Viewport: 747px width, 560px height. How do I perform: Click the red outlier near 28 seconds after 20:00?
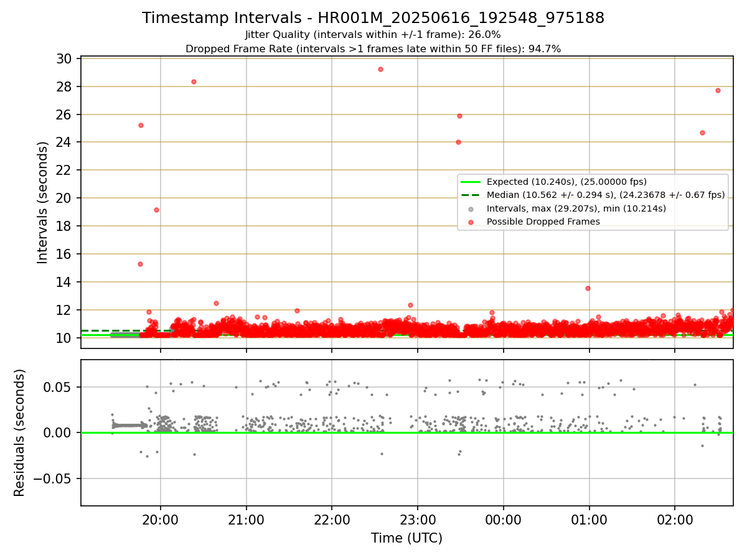coord(194,82)
